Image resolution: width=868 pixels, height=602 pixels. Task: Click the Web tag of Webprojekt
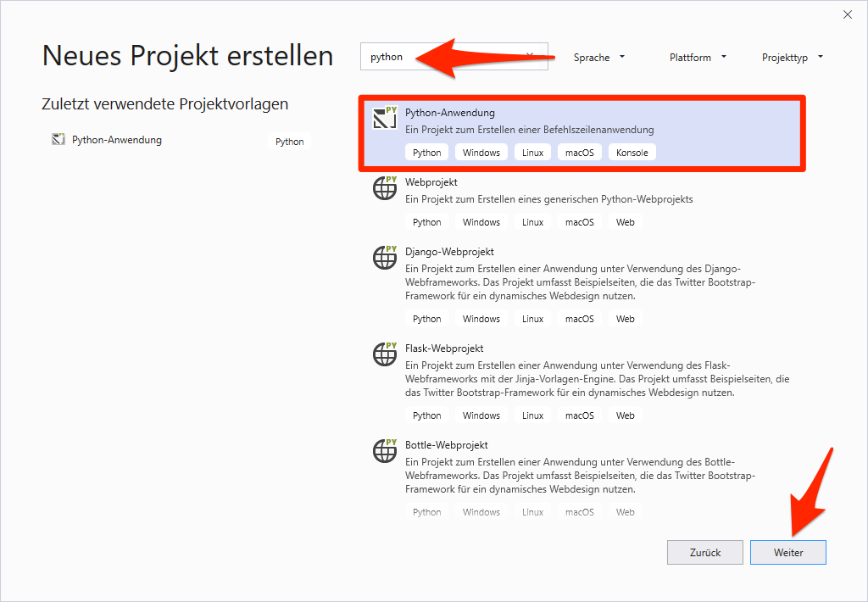625,222
